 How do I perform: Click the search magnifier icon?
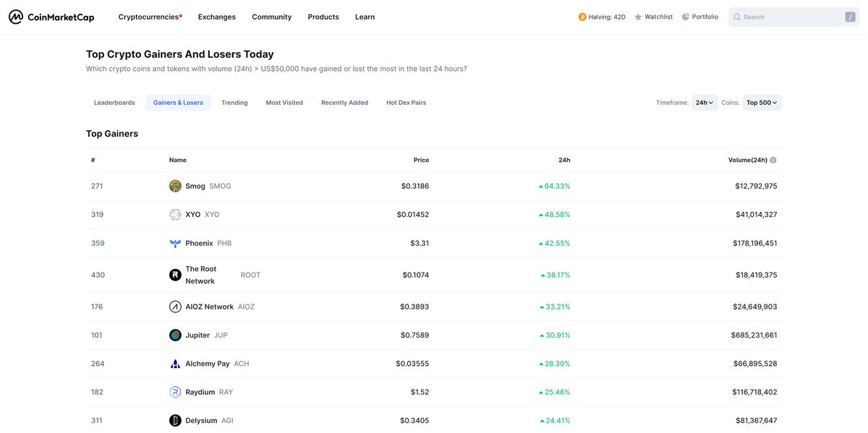point(736,17)
